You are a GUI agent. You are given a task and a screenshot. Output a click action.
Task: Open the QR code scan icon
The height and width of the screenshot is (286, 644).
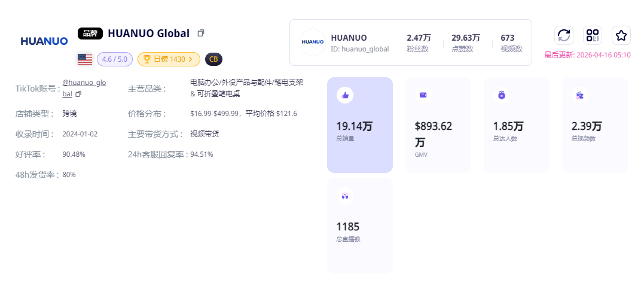[592, 35]
